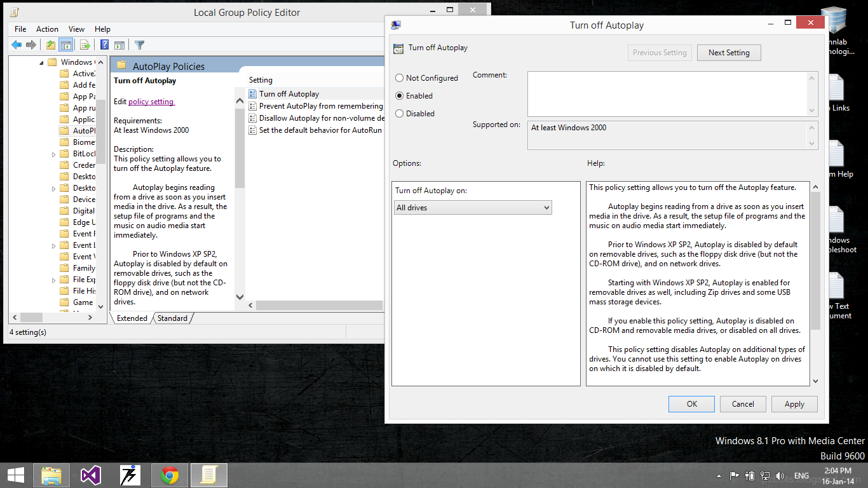Image resolution: width=868 pixels, height=488 pixels.
Task: Open the Action menu
Action: tap(47, 29)
